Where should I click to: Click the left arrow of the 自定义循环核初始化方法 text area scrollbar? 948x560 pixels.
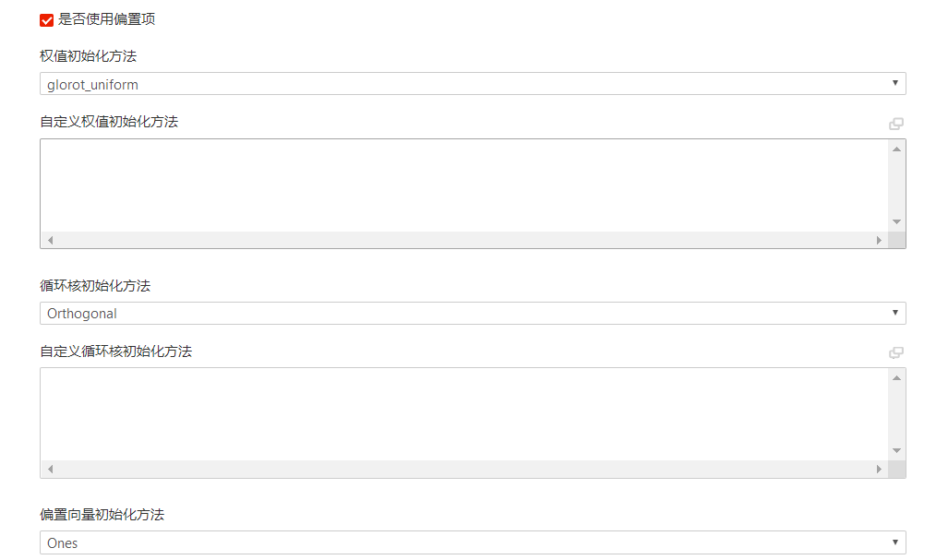(x=50, y=469)
